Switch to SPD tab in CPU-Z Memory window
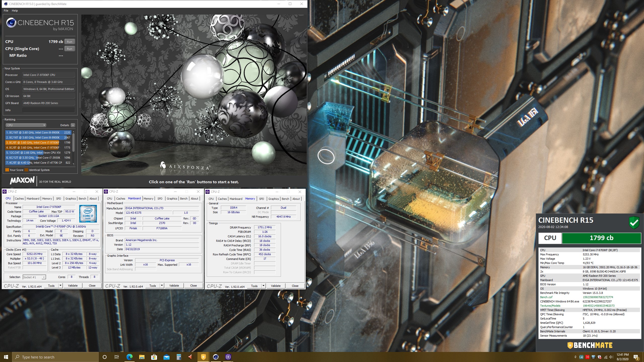Screen dimensions: 644x362 [262, 199]
